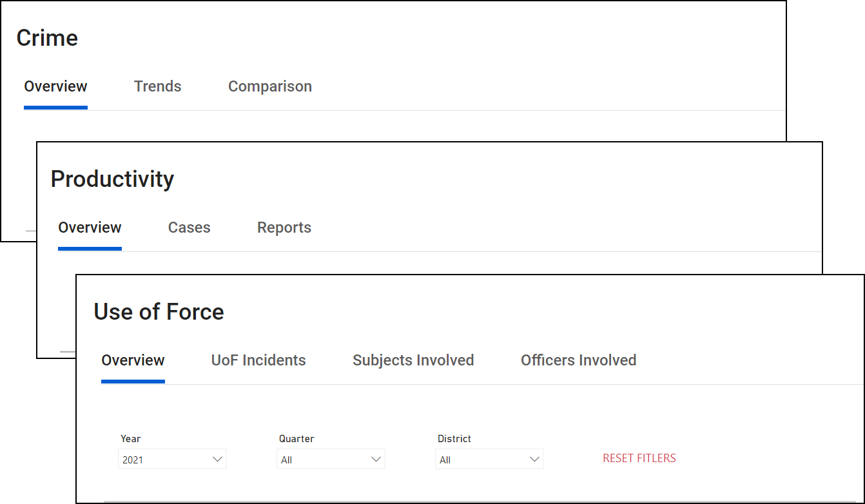Switch to the Officers Involved tab
This screenshot has height=504, width=865.
[x=578, y=360]
